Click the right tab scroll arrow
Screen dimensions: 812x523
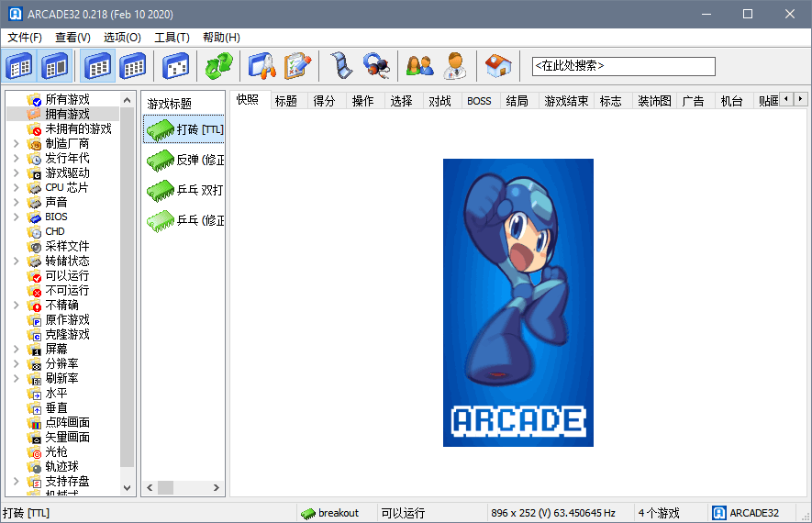800,99
